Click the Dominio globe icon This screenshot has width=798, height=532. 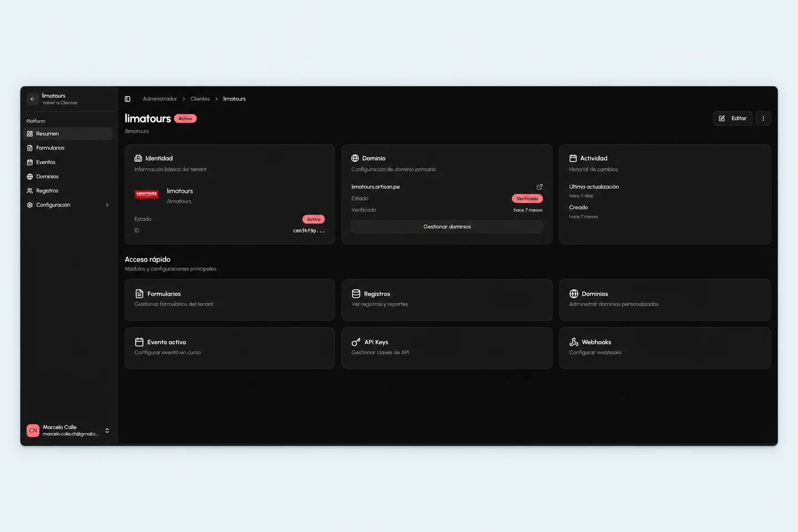(355, 158)
